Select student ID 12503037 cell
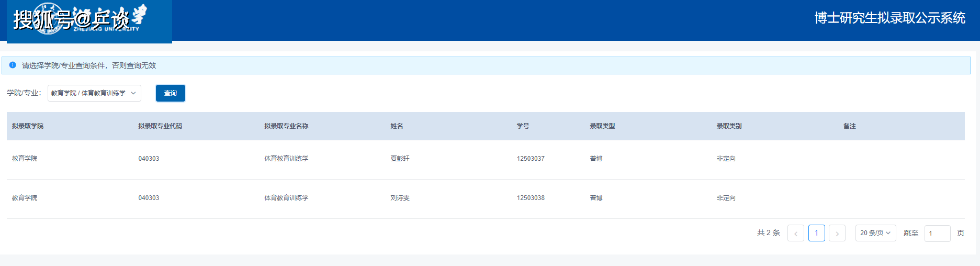The height and width of the screenshot is (266, 980). click(x=531, y=159)
